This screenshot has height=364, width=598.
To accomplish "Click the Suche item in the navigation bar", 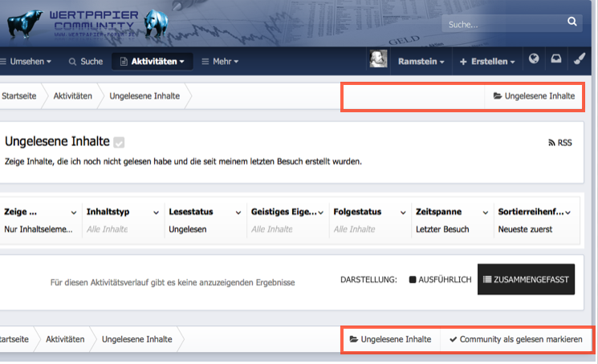I will (x=86, y=61).
